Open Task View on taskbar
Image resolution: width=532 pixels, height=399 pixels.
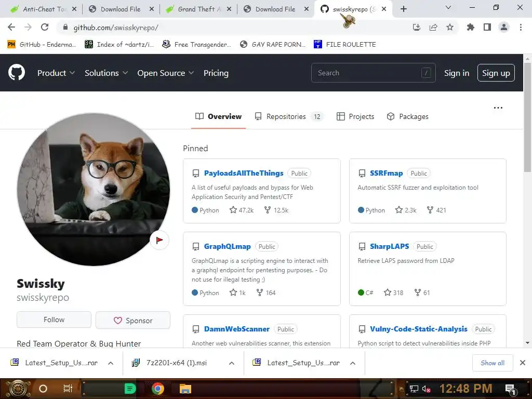68,389
